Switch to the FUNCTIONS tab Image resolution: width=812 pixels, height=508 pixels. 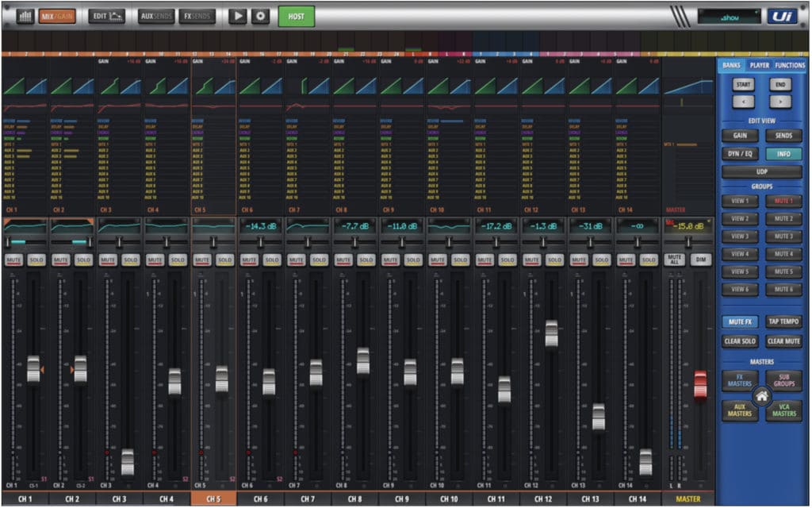point(790,65)
